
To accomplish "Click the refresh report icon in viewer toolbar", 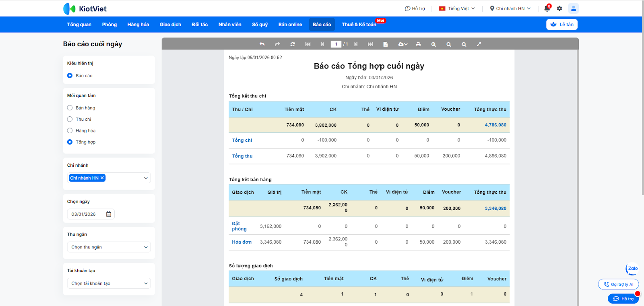I will point(293,44).
